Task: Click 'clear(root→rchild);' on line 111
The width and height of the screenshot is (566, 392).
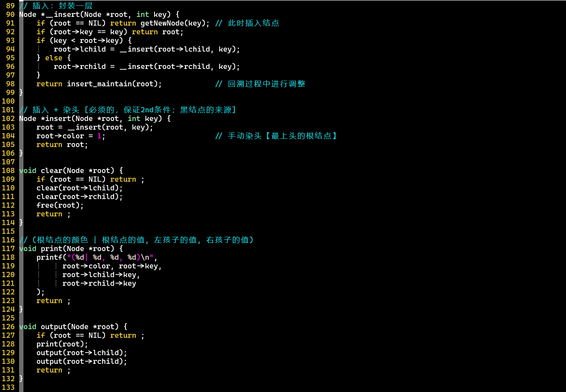Action: coord(80,196)
